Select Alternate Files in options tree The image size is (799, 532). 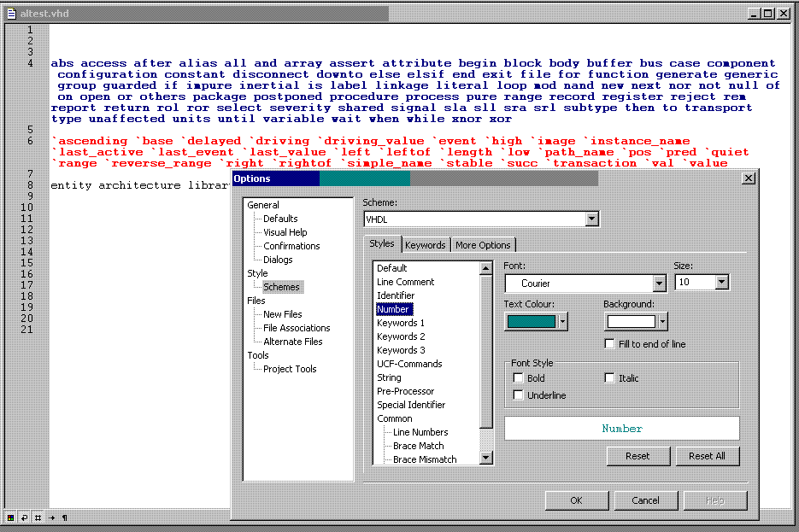[292, 342]
